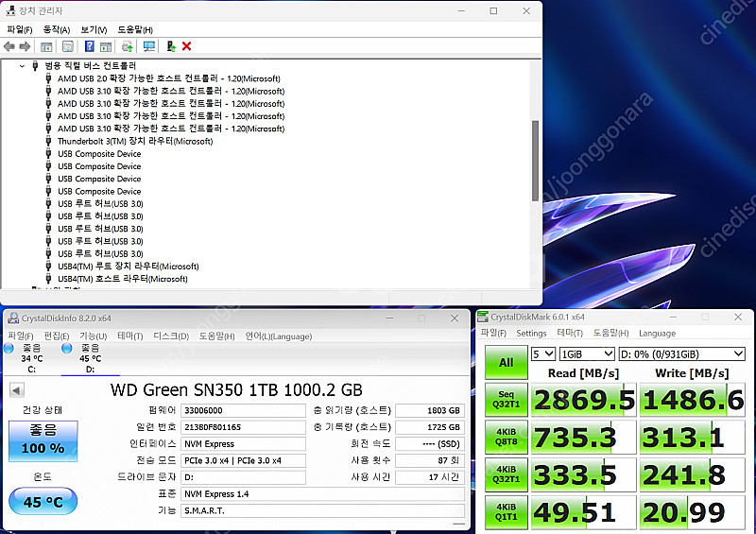
Task: Open 도움말(H) menu in Device Manager
Action: [135, 30]
